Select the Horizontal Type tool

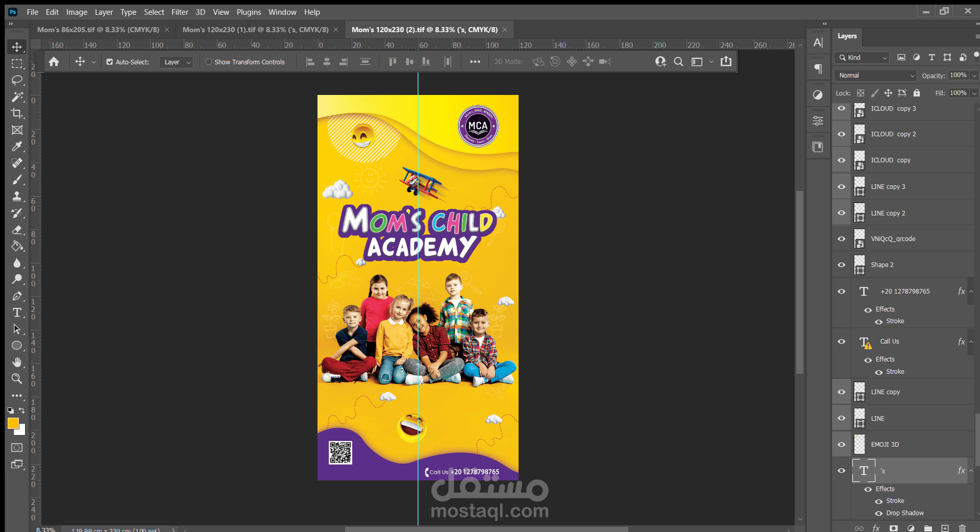17,312
